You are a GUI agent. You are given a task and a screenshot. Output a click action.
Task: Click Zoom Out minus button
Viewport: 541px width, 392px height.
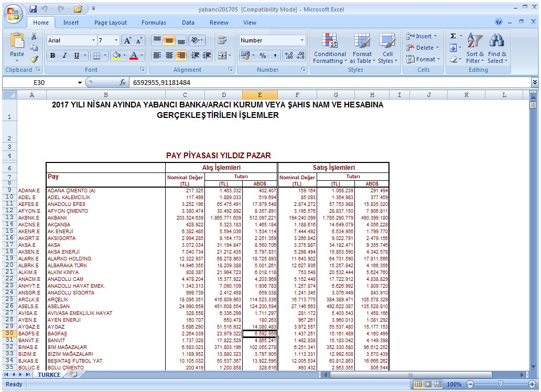pyautogui.click(x=470, y=384)
